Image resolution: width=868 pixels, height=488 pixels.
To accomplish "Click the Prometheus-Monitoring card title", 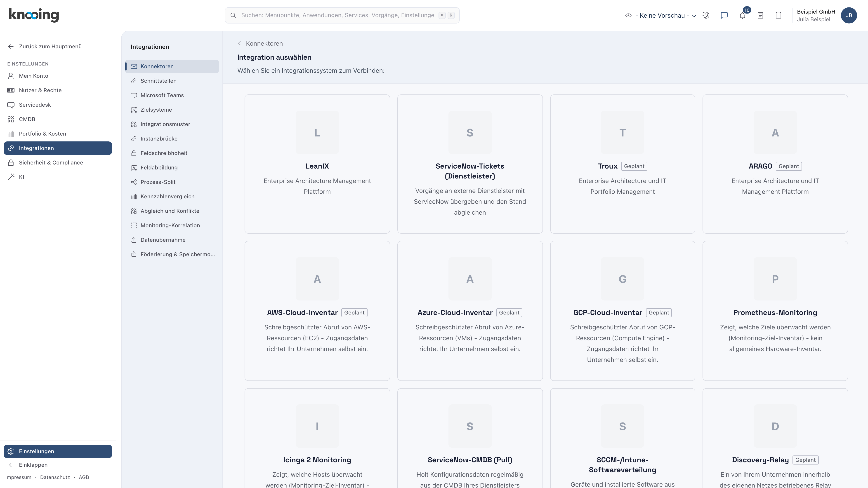I will coord(775,312).
